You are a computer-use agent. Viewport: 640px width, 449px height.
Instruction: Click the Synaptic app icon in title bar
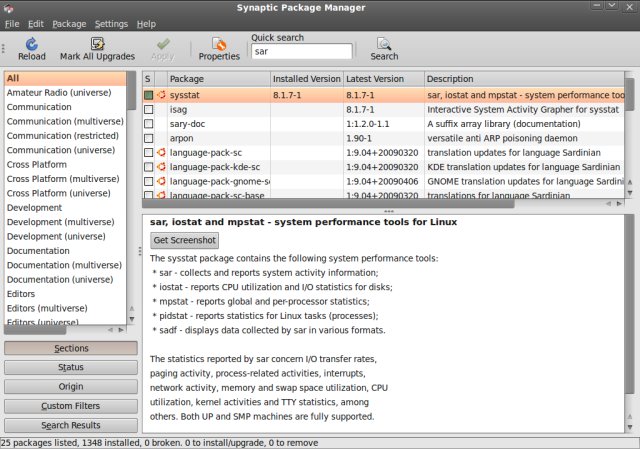point(8,7)
